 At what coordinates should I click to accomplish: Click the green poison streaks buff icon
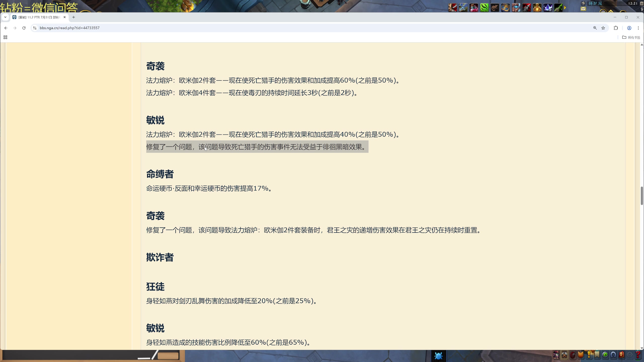coord(484,8)
